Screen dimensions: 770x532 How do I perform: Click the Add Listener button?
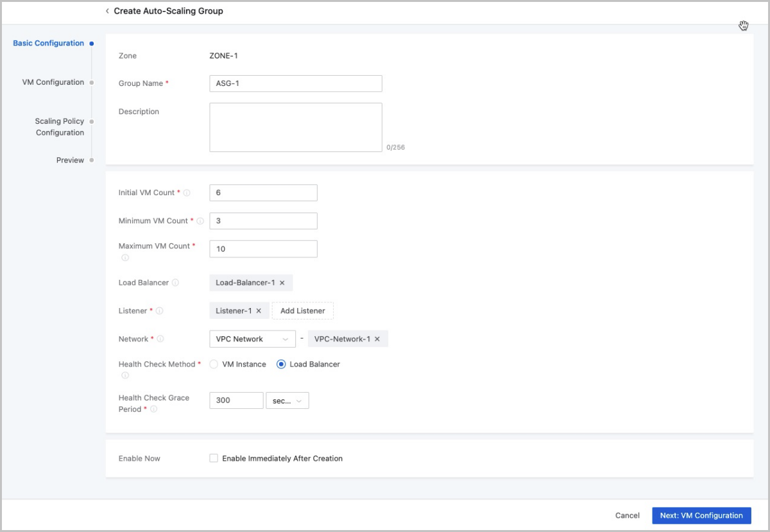click(x=302, y=311)
